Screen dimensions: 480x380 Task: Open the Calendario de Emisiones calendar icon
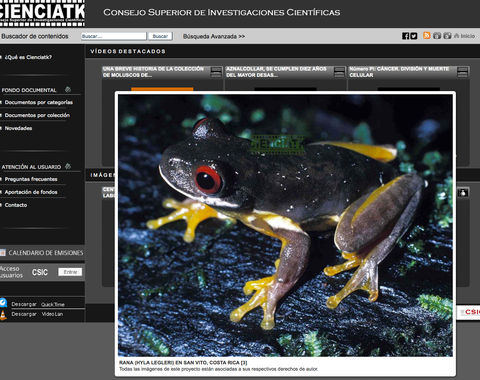3,253
